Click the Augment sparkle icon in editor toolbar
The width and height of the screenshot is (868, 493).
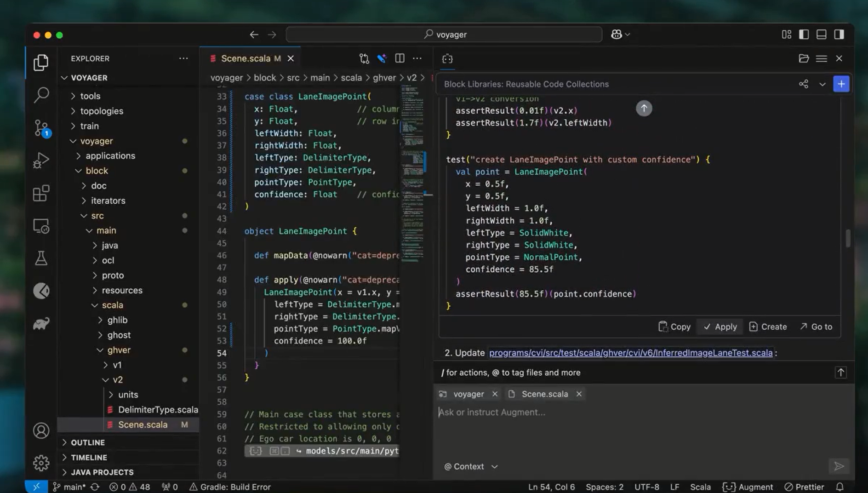click(382, 58)
